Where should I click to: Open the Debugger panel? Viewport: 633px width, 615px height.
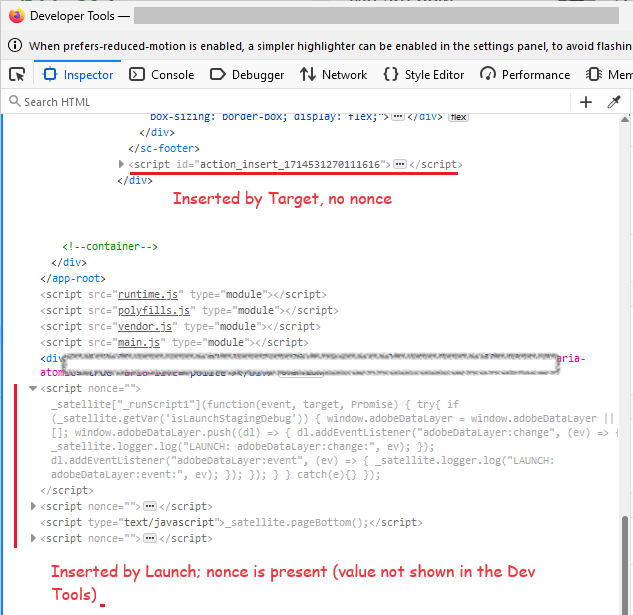247,75
